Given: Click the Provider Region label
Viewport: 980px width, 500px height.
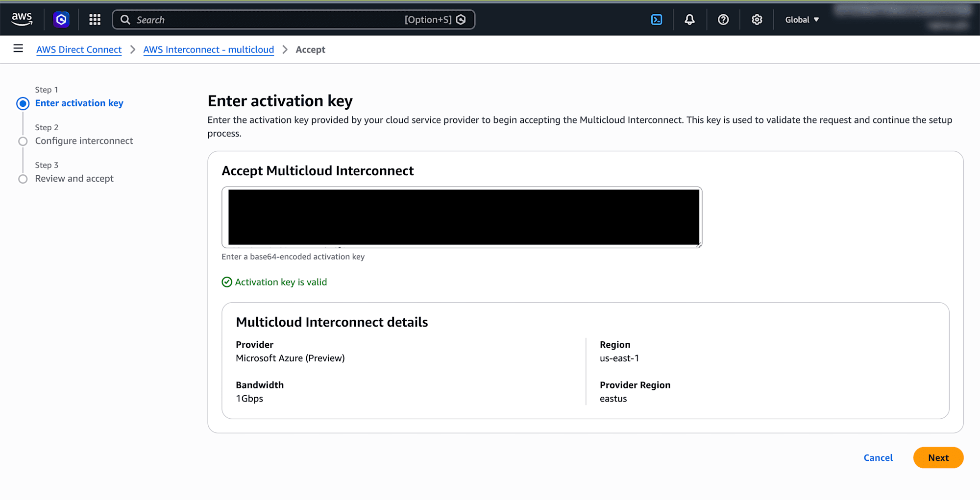Looking at the screenshot, I should [x=635, y=385].
